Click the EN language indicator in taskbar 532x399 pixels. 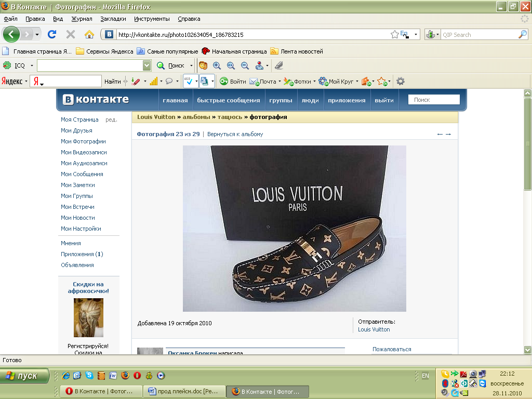[425, 376]
